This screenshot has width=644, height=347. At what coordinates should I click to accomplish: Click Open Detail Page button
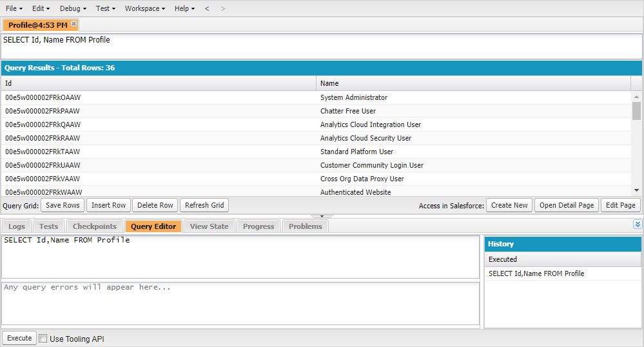click(x=566, y=205)
